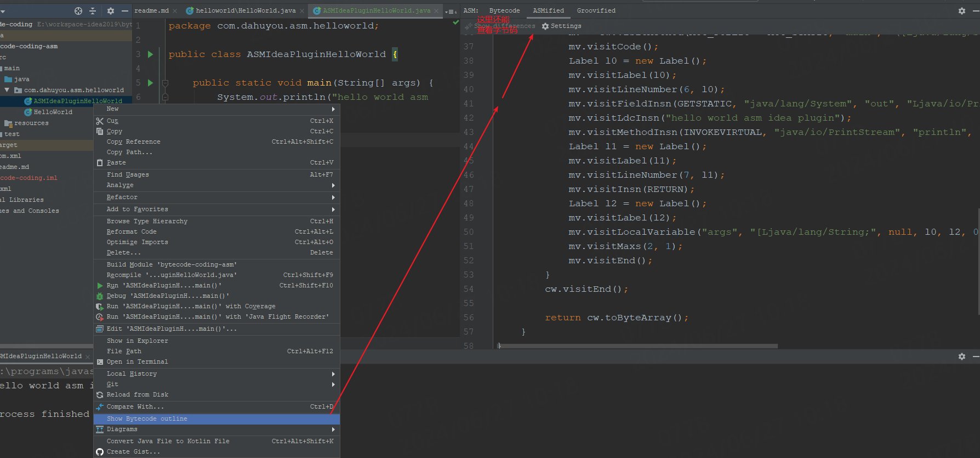Click Reload from Disk menu item

pos(216,394)
